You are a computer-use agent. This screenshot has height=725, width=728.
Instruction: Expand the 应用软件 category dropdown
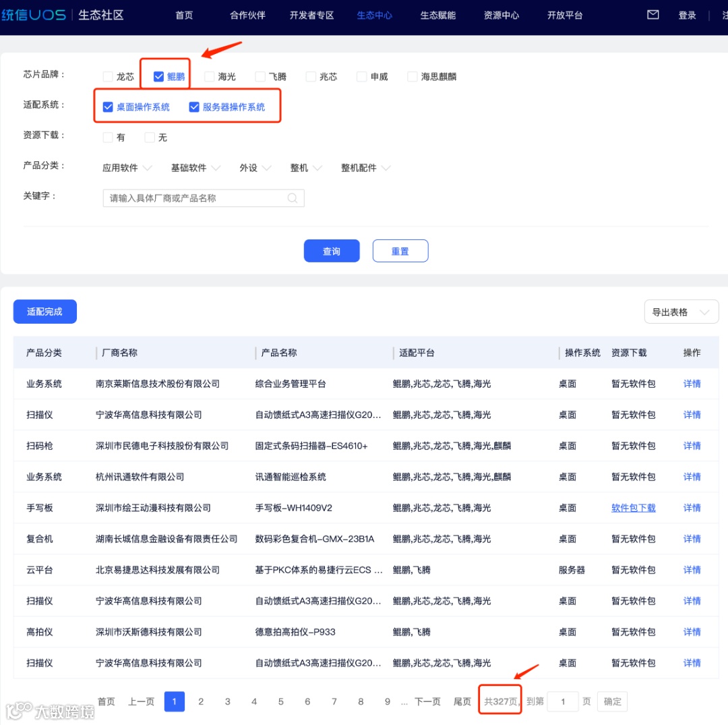tap(127, 168)
